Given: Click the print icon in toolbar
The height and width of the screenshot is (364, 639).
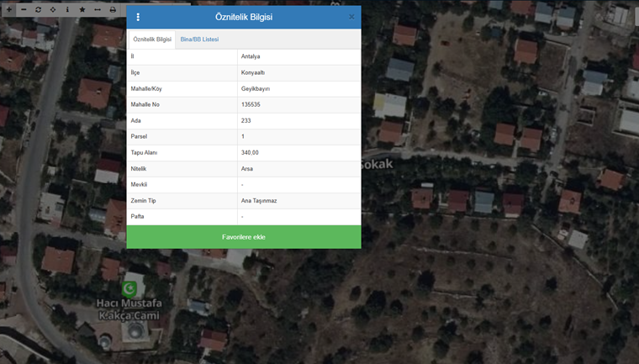Looking at the screenshot, I should [113, 8].
